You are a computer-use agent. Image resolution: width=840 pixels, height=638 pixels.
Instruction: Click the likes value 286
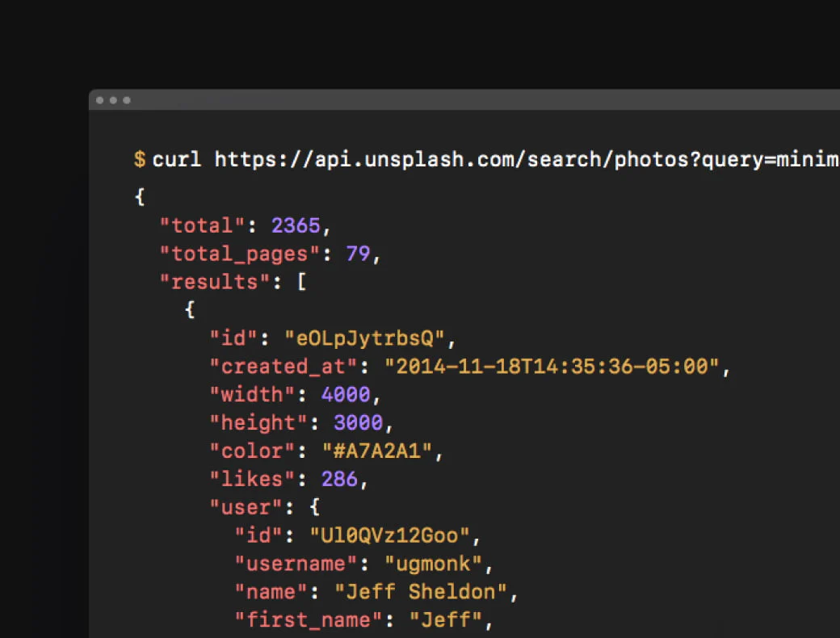(x=339, y=479)
